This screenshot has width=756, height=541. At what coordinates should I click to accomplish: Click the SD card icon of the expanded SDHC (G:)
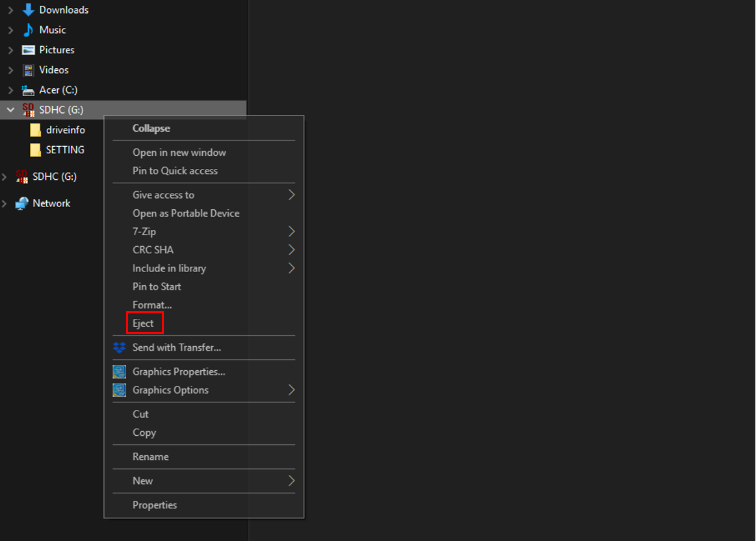tap(29, 110)
